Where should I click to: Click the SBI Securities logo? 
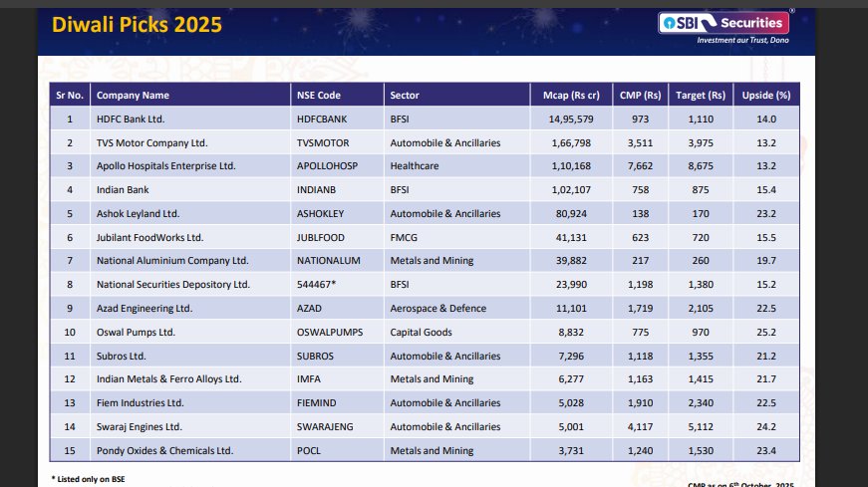(x=723, y=23)
